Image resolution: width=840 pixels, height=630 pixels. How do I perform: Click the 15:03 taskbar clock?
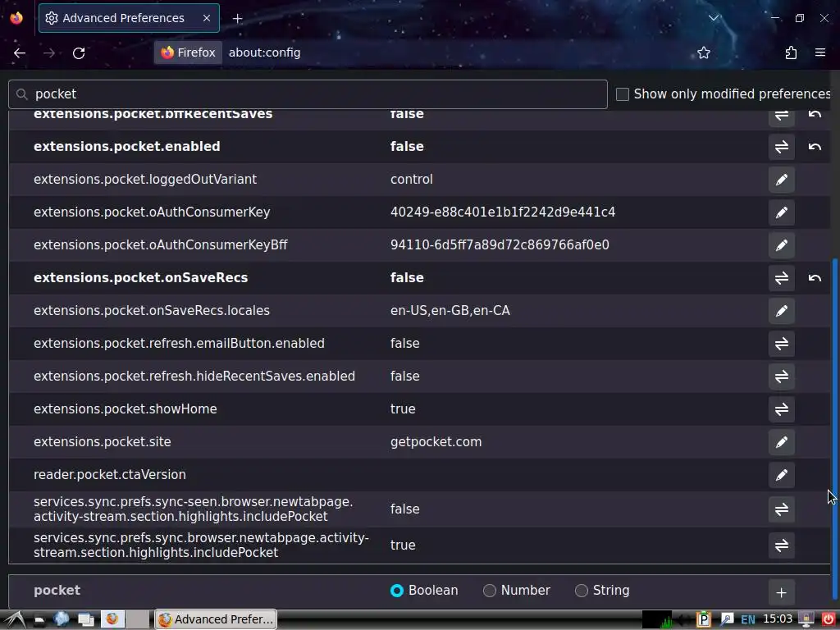click(x=778, y=619)
